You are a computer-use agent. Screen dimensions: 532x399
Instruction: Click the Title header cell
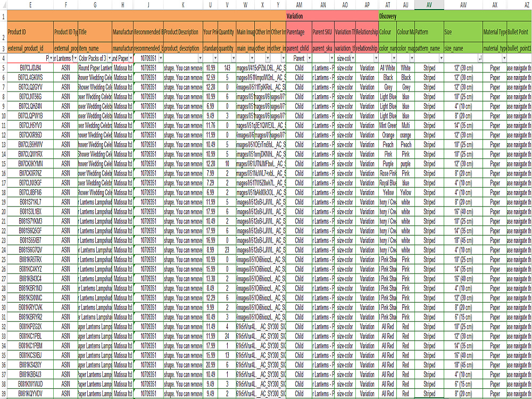(95, 32)
